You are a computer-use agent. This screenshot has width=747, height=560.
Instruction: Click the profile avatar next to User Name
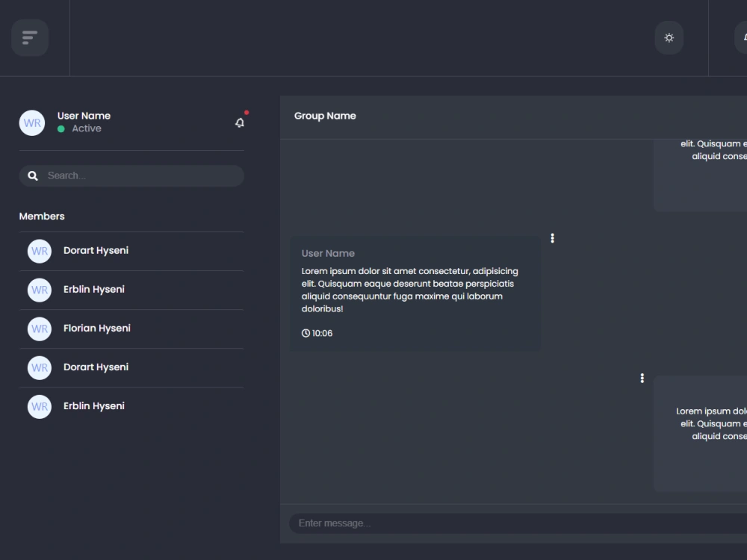[x=32, y=123]
